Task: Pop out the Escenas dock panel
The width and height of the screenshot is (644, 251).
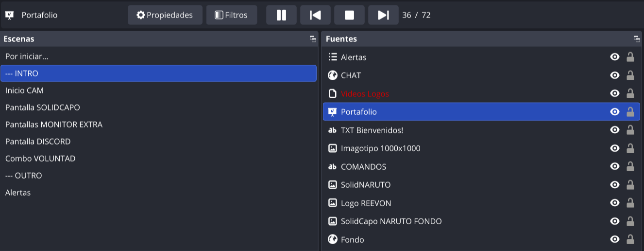Action: coord(313,39)
